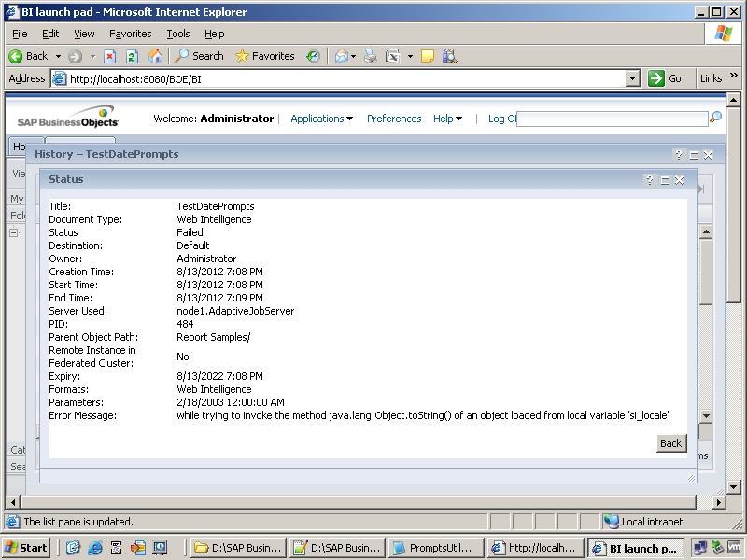Go to the Home page via house icon
The image size is (747, 560).
click(155, 56)
